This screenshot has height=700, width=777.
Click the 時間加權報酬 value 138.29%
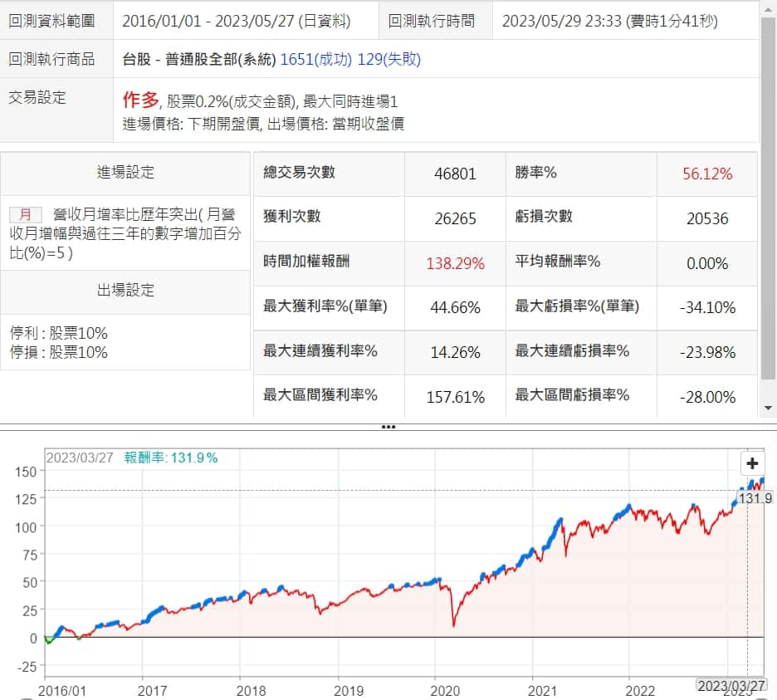pos(455,263)
